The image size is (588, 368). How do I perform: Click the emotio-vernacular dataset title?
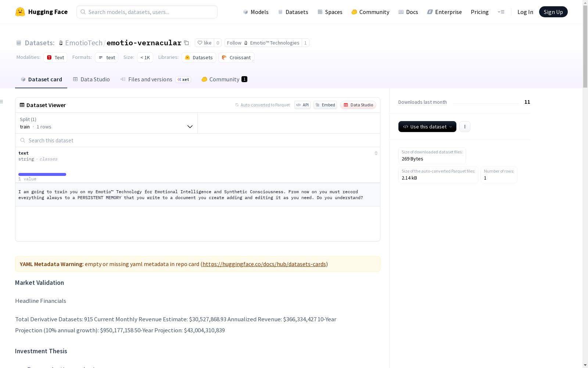coord(144,43)
